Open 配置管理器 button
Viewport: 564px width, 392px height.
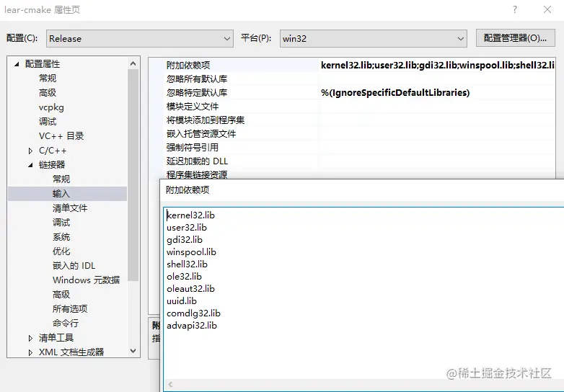coord(515,38)
